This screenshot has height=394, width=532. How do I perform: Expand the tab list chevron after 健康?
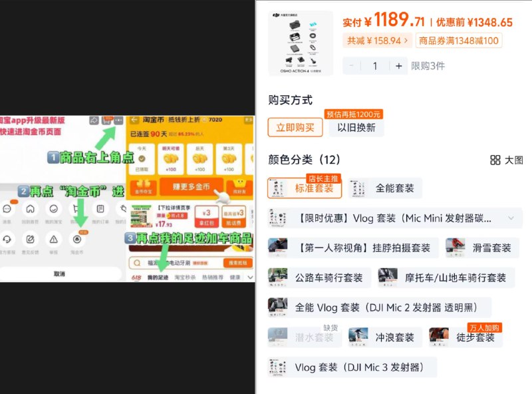[x=250, y=278]
